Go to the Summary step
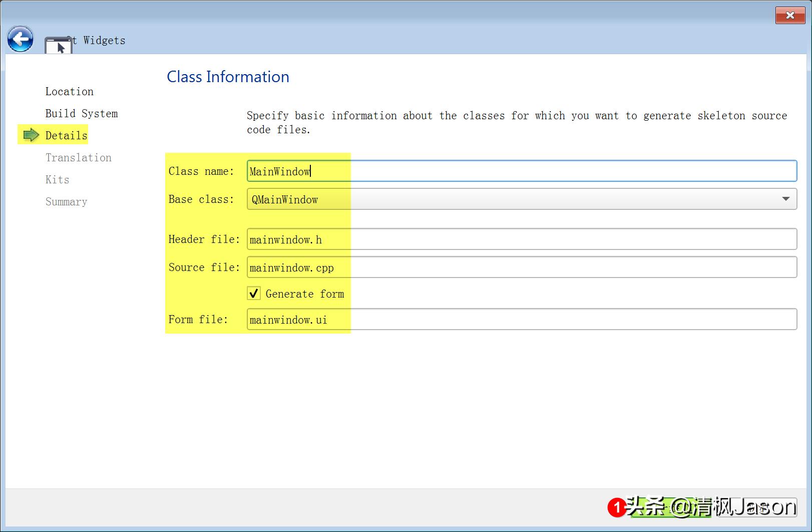 66,201
